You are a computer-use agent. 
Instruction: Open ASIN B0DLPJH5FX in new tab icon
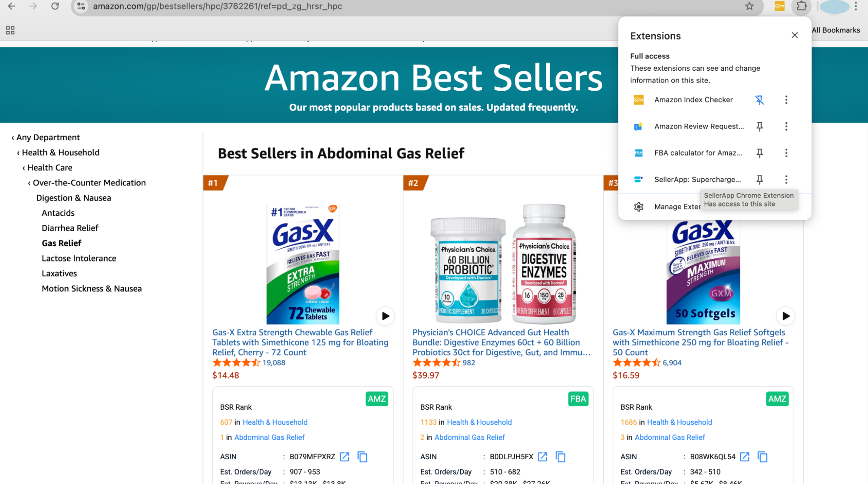542,457
